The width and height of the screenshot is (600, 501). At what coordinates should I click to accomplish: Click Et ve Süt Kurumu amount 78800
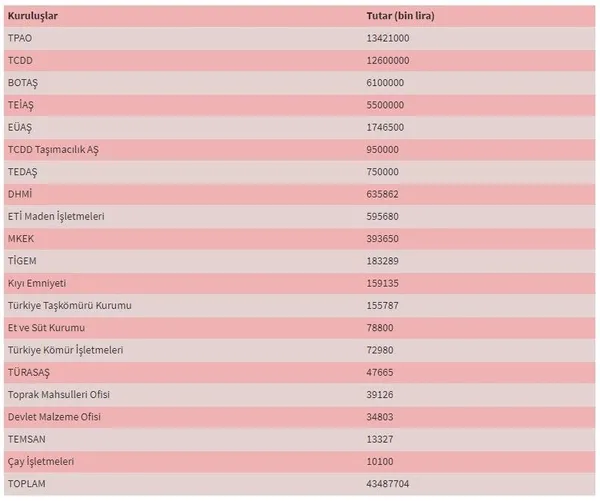(x=380, y=327)
